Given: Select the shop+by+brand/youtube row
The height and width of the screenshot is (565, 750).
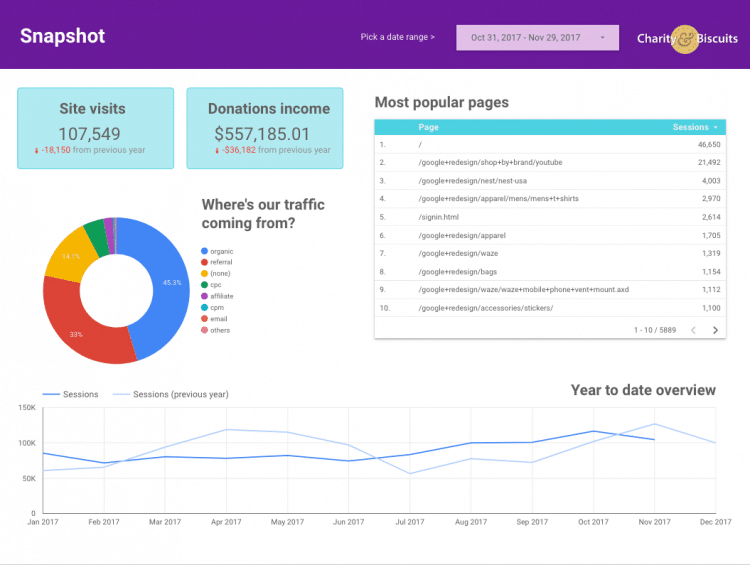Looking at the screenshot, I should [x=550, y=163].
